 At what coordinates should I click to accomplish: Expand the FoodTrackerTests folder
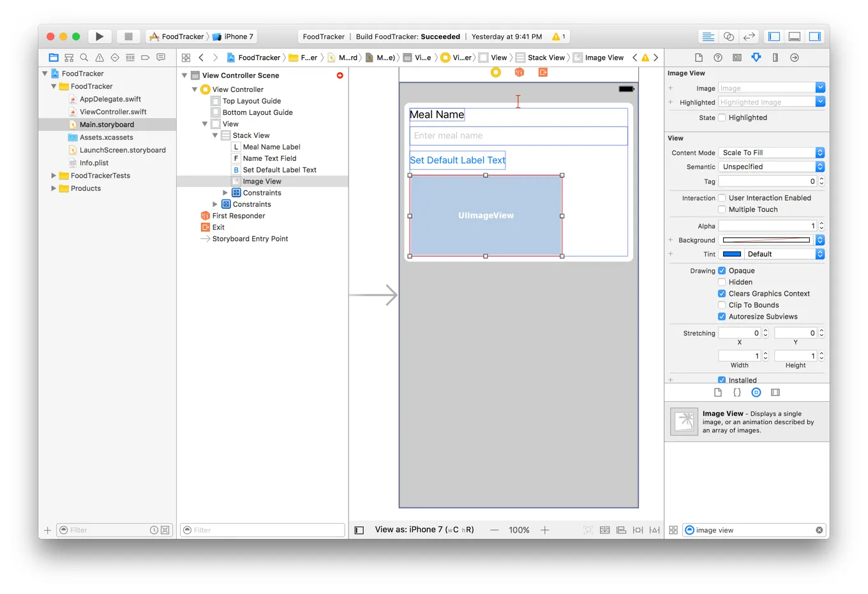coord(54,176)
